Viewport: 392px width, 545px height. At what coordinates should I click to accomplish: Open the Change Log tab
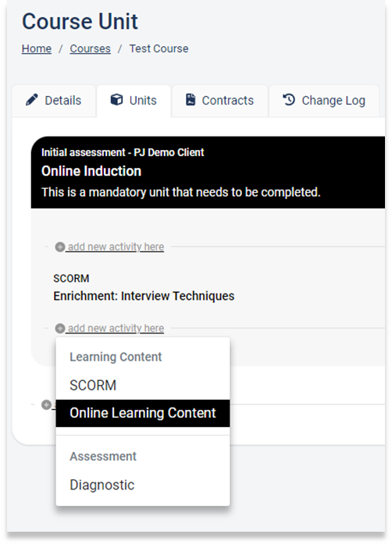(x=324, y=101)
